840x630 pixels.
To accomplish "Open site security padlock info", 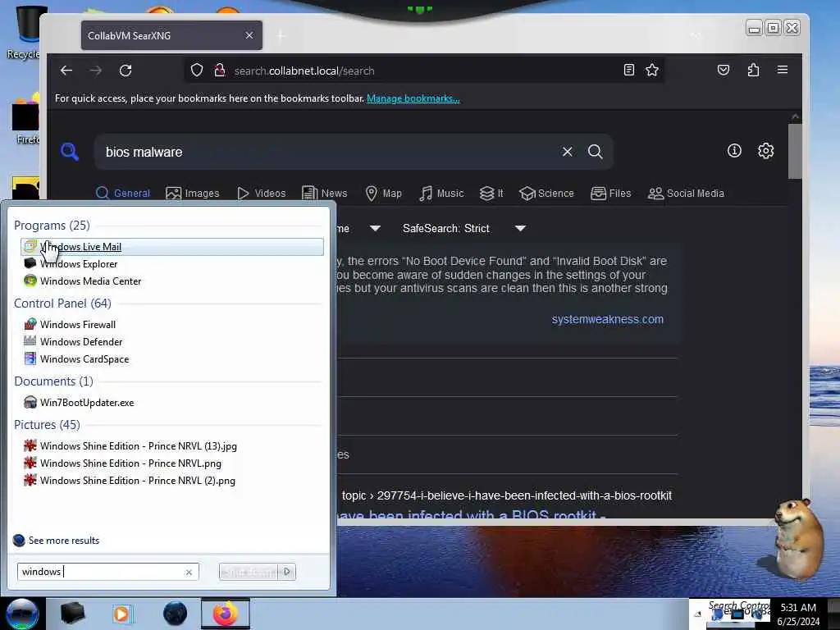I will (219, 71).
